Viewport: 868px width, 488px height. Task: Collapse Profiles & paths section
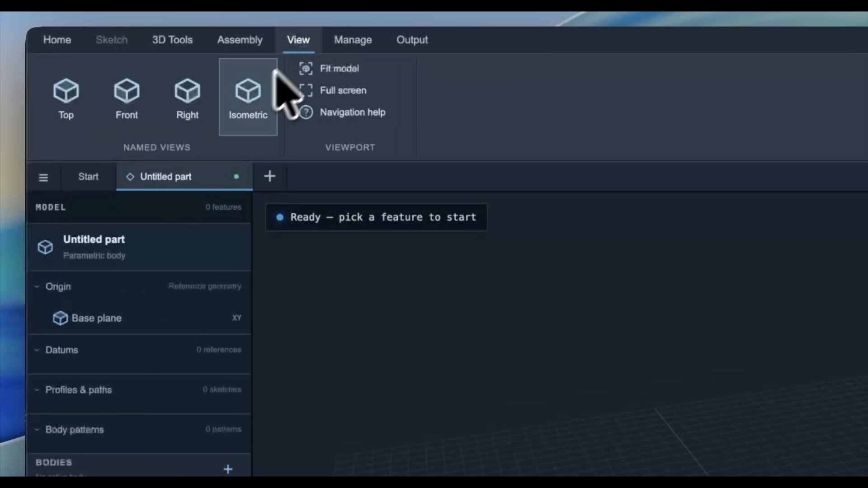tap(37, 389)
